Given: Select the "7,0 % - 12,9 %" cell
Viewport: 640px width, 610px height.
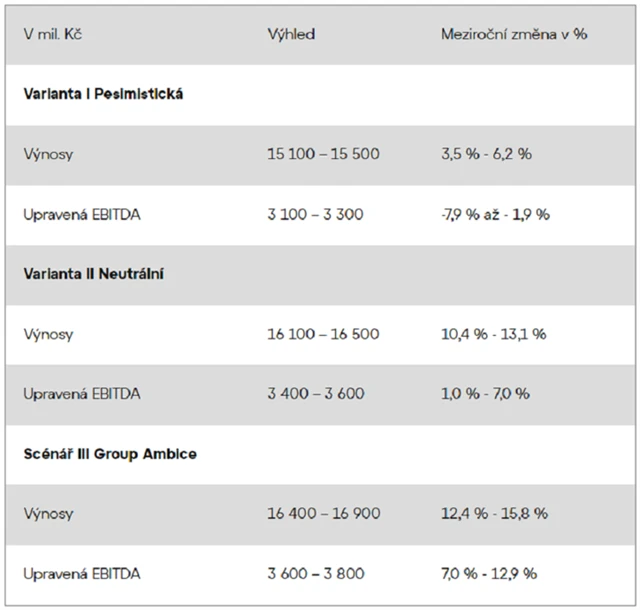Looking at the screenshot, I should coord(489,574).
